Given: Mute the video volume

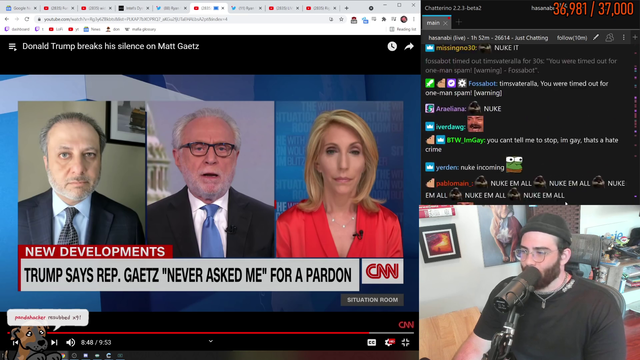Looking at the screenshot, I should pos(71,342).
